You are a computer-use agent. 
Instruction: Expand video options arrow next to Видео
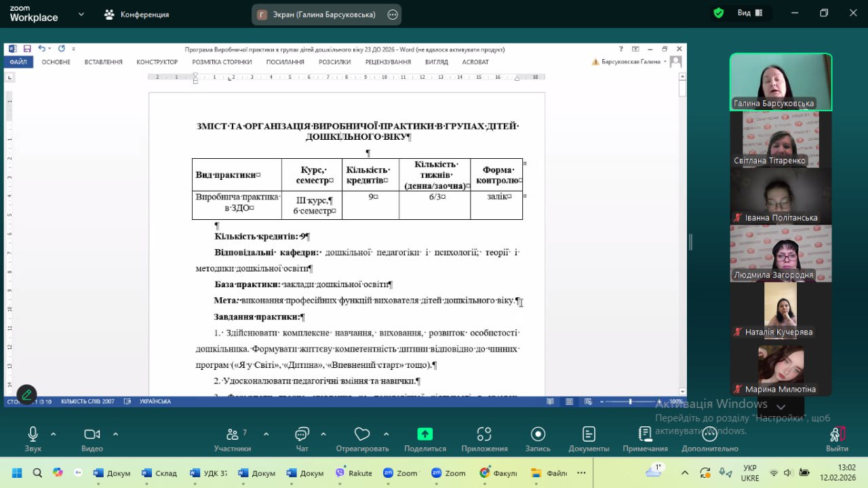coord(115,434)
